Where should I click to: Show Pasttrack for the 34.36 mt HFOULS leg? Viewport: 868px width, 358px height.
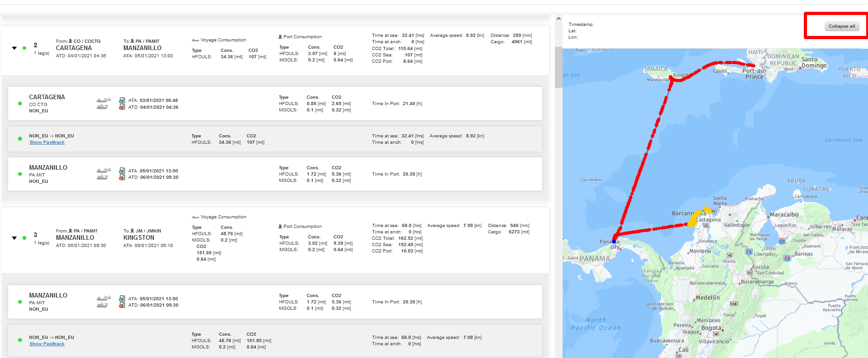click(47, 142)
